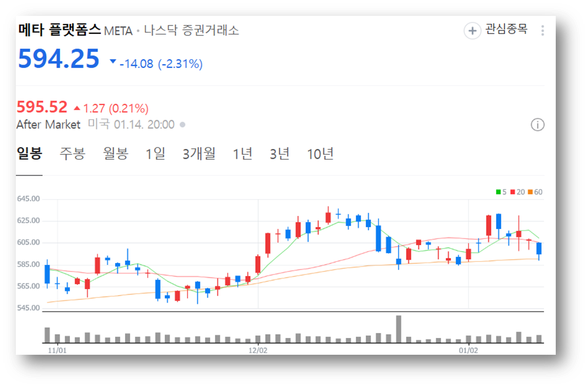The width and height of the screenshot is (588, 387).
Task: Click the current price 594.25
Action: pos(59,59)
